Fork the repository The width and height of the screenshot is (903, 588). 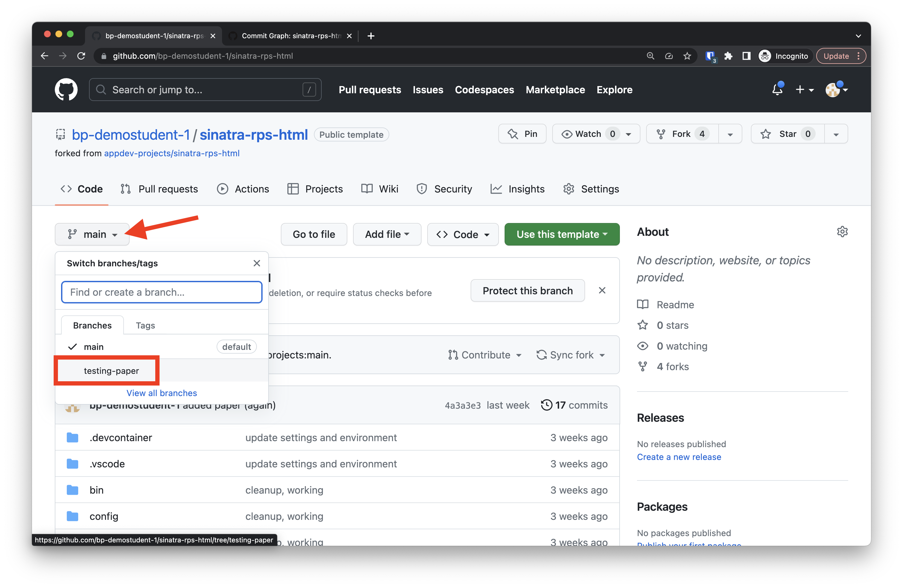682,134
